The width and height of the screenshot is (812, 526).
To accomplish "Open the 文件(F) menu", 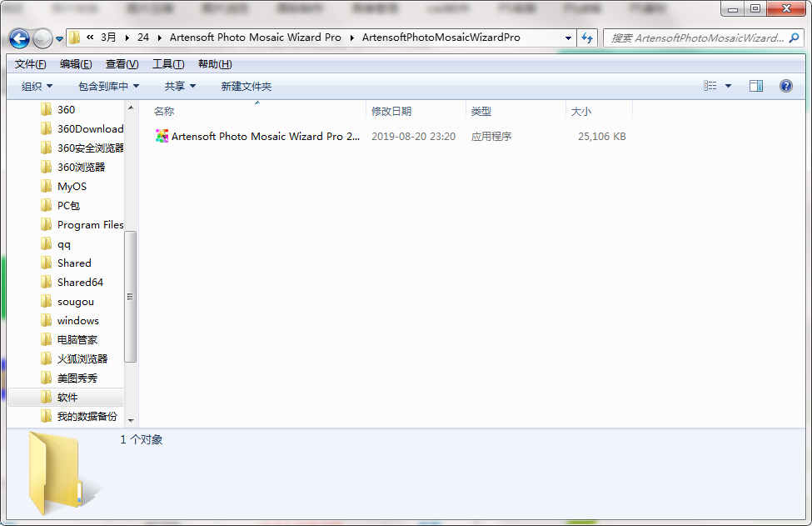I will pos(31,63).
